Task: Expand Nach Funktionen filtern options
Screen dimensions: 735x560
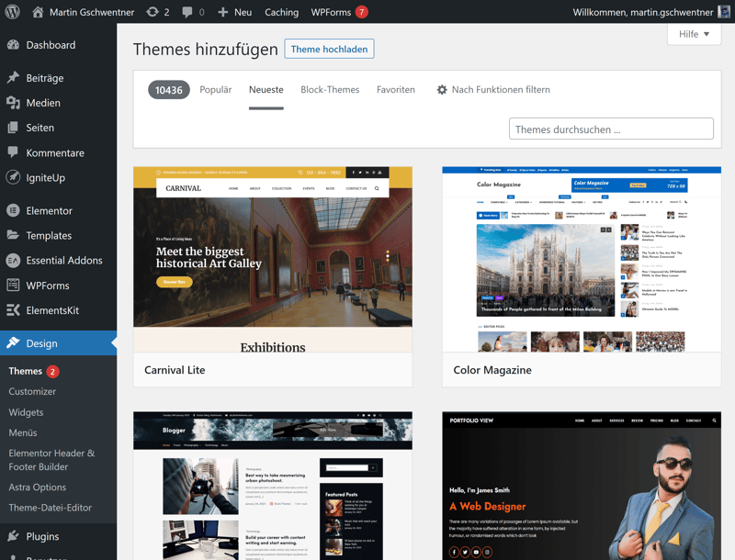Action: (492, 90)
